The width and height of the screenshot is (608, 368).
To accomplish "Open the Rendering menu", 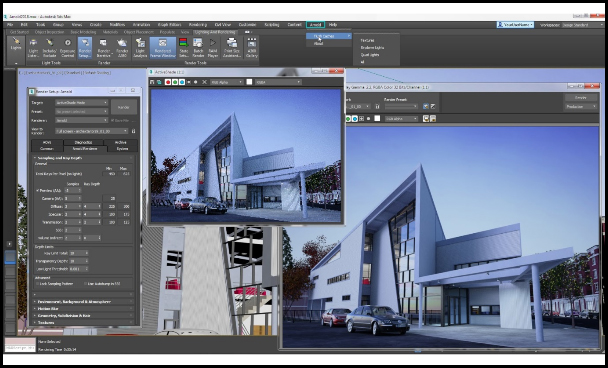I will pyautogui.click(x=198, y=25).
